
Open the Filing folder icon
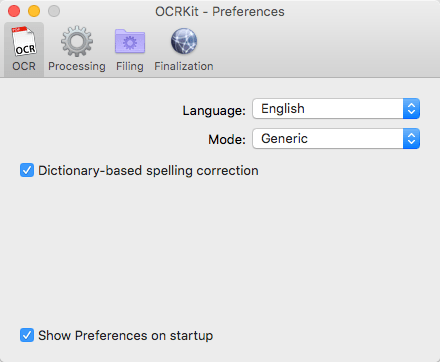point(130,41)
